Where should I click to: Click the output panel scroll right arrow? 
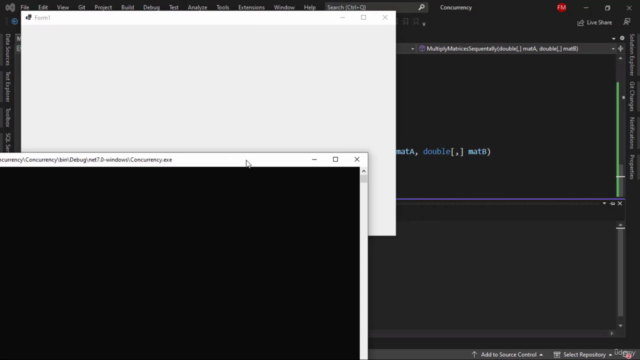click(611, 333)
